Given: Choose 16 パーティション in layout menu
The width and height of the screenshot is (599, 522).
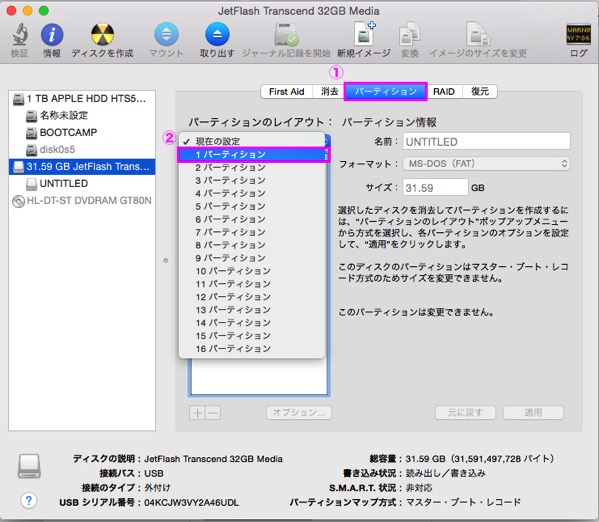Looking at the screenshot, I should click(252, 349).
